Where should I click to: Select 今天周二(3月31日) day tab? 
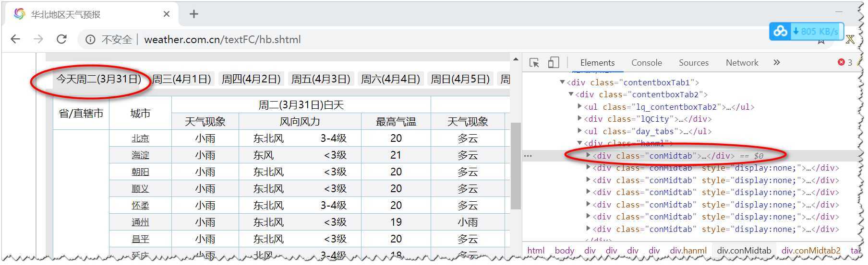[x=98, y=79]
